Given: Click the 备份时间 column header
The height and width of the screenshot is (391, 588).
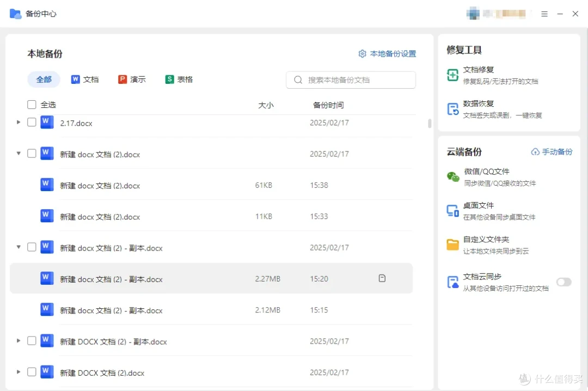Looking at the screenshot, I should (328, 105).
